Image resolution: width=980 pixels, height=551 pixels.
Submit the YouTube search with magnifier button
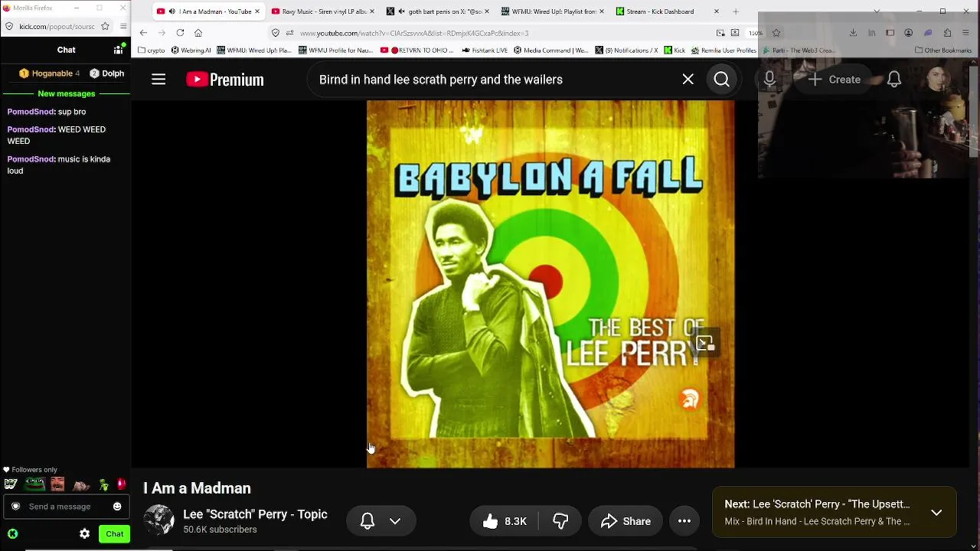coord(722,80)
